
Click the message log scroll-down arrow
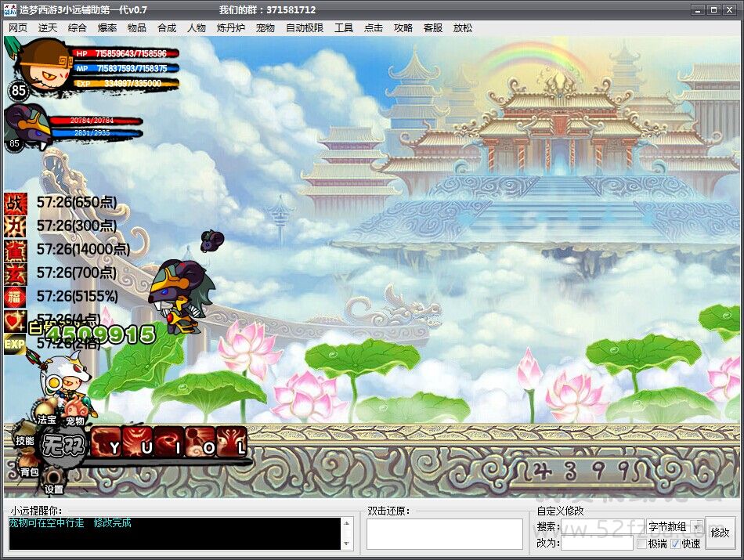coord(347,544)
